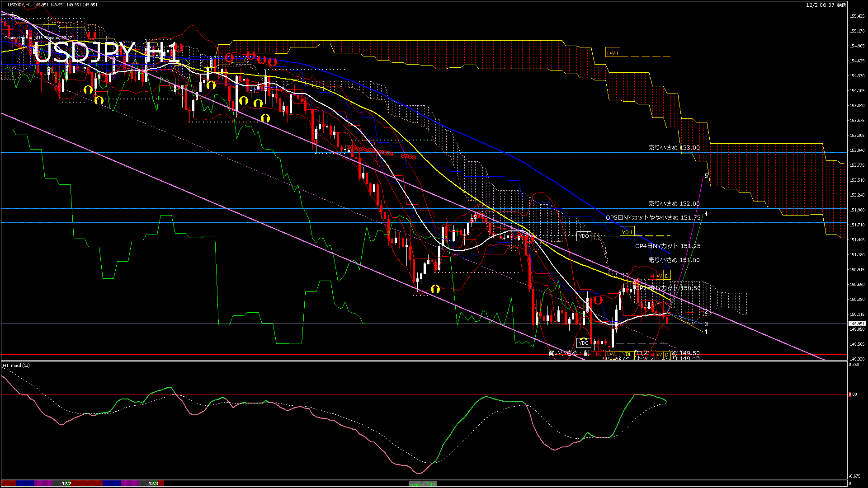The height and width of the screenshot is (488, 868).
Task: Toggle the orange W pivot box near 150.90
Action: point(659,276)
